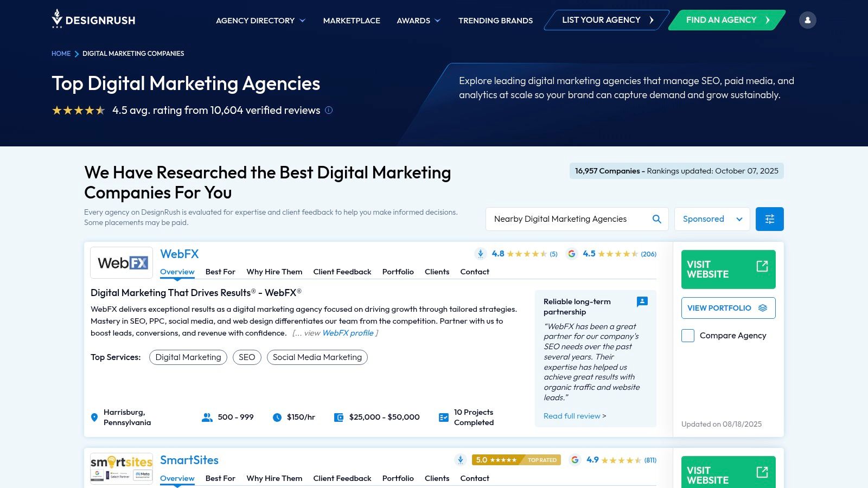Click the budget wallet icon

pos(339,418)
